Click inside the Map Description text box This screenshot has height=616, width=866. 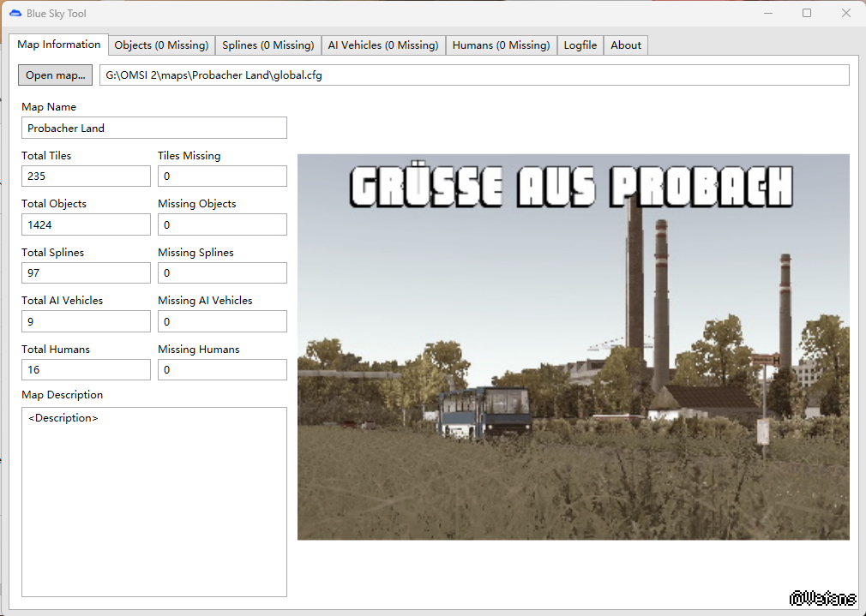(153, 501)
